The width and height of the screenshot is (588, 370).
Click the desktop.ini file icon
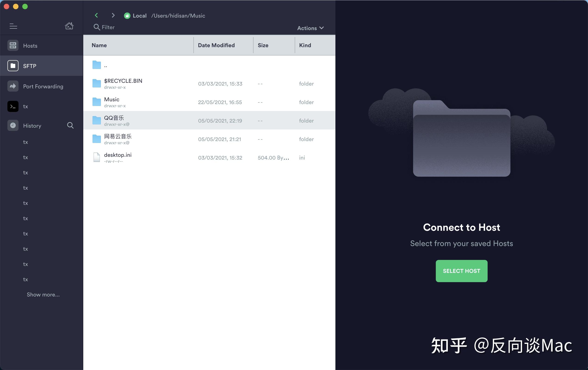coord(97,157)
